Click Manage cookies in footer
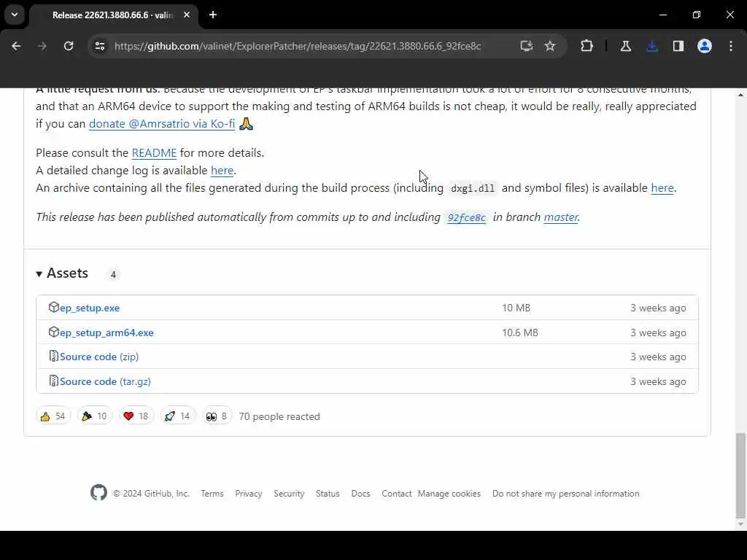The width and height of the screenshot is (747, 560). (449, 494)
